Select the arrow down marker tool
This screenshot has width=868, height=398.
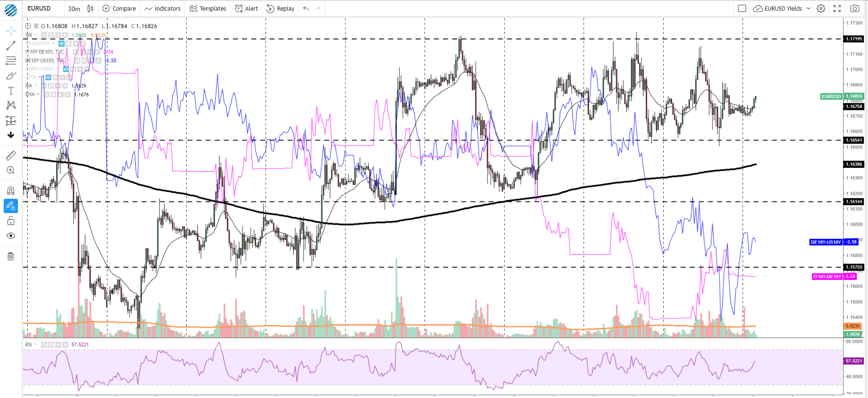[11, 135]
